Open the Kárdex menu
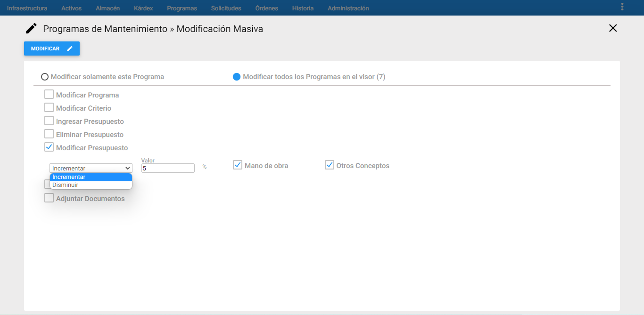The width and height of the screenshot is (644, 315). [143, 8]
